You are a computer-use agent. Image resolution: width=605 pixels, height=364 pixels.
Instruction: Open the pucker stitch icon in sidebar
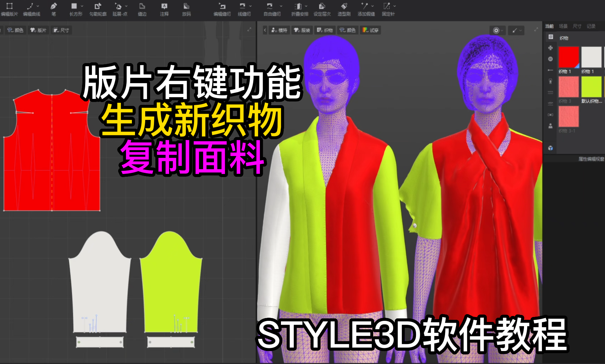pyautogui.click(x=550, y=103)
